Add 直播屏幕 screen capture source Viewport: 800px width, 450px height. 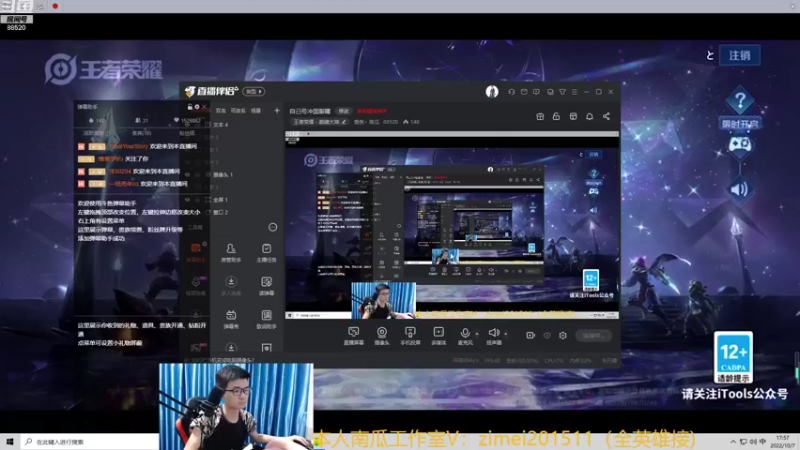click(x=354, y=336)
